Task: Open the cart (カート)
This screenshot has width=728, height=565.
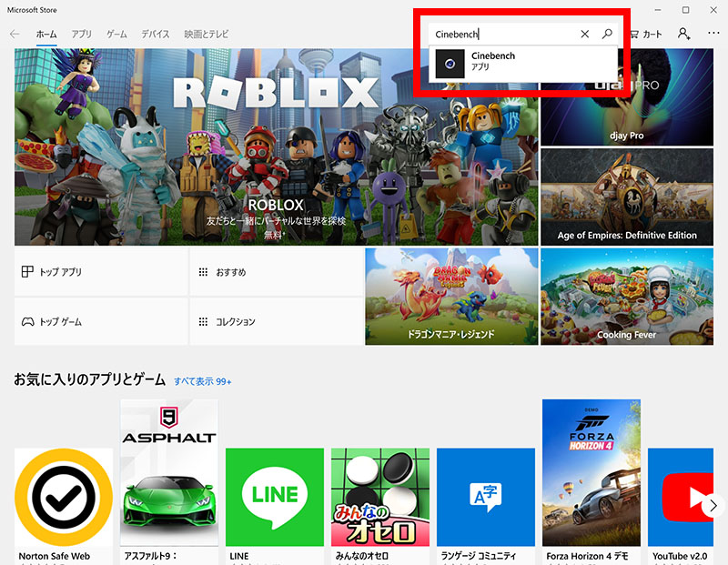Action: (x=646, y=34)
